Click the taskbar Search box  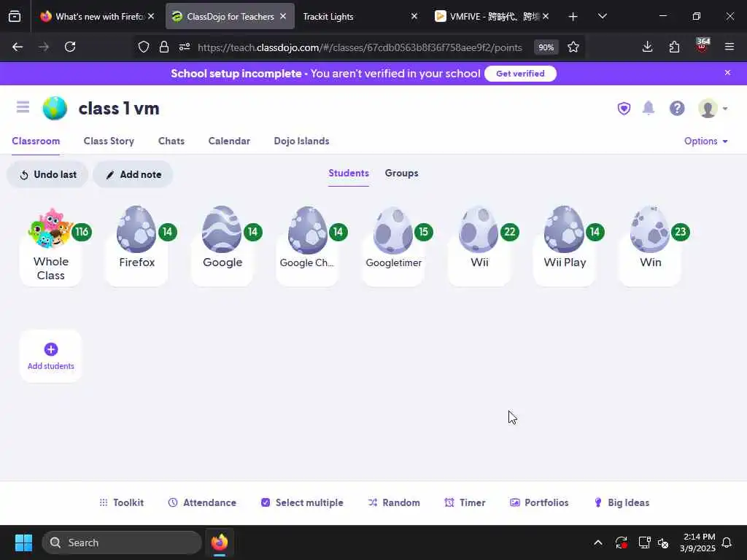coord(122,542)
